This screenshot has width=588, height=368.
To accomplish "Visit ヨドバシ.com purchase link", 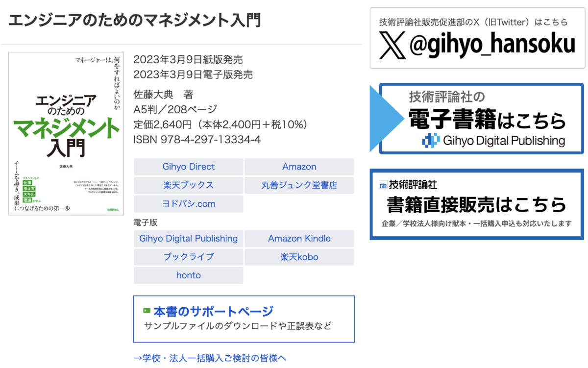I will (189, 204).
